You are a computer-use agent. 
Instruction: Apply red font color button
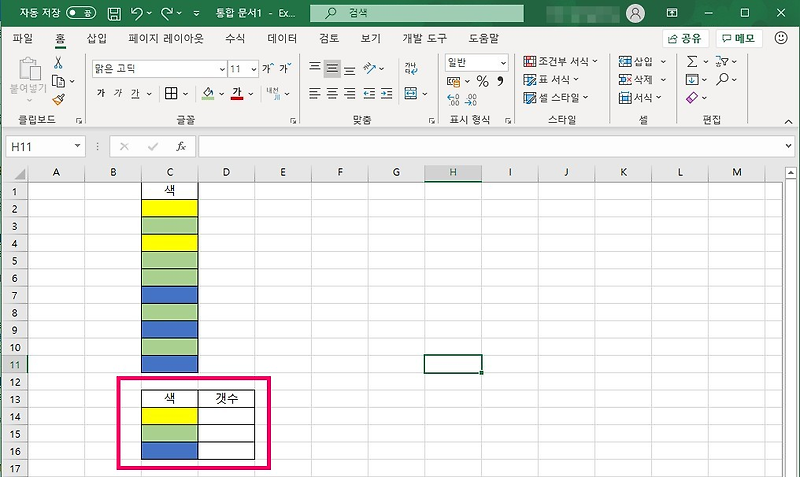pos(237,93)
